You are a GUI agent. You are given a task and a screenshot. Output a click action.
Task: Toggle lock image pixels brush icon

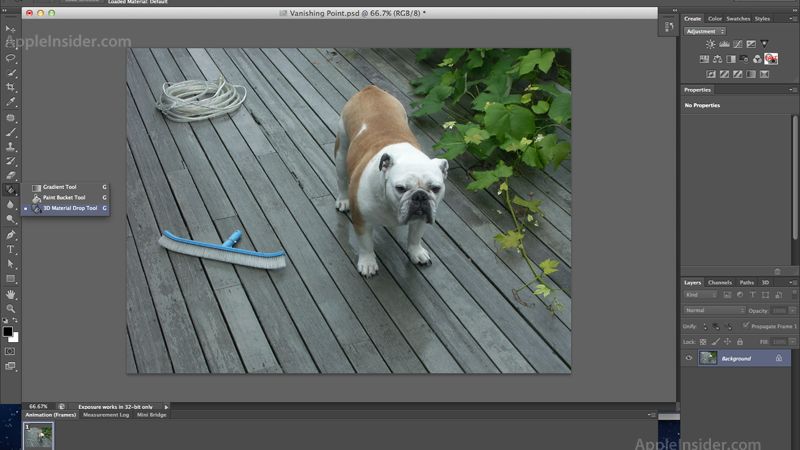click(716, 341)
